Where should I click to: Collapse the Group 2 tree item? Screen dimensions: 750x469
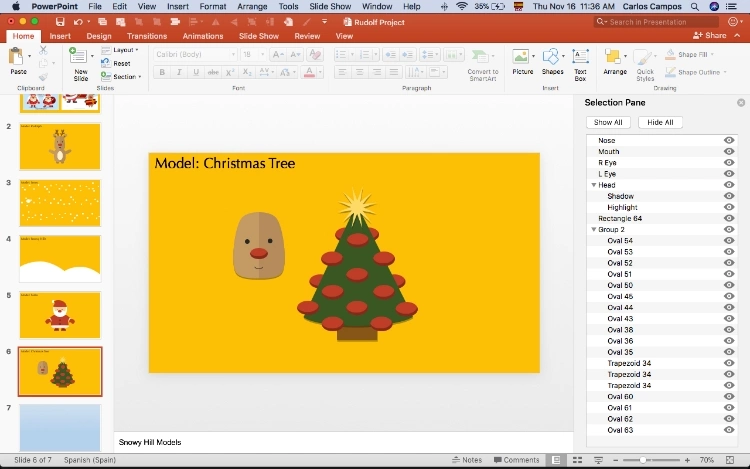click(x=594, y=230)
